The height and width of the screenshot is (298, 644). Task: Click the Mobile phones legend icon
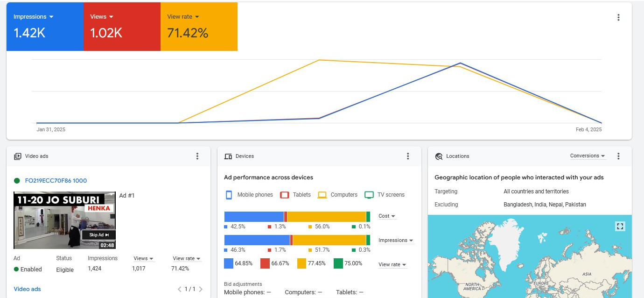click(x=229, y=195)
